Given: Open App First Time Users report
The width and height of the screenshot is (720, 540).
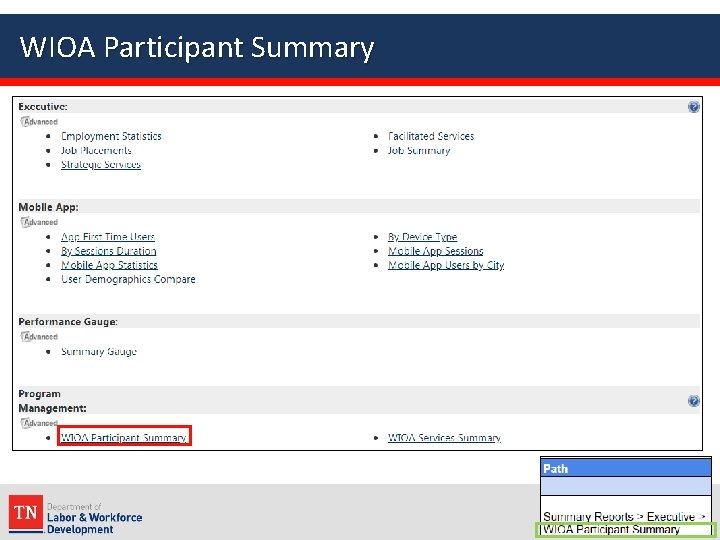Looking at the screenshot, I should 108,237.
